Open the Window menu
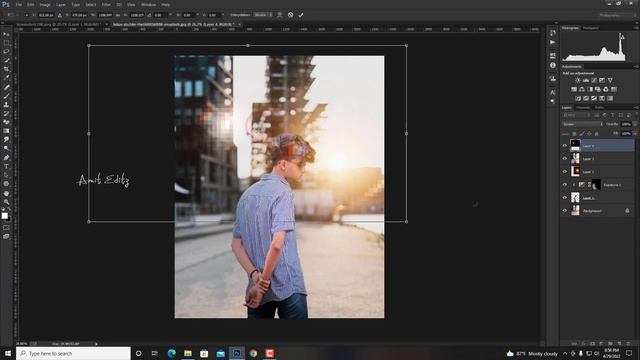The image size is (640, 360). point(148,4)
